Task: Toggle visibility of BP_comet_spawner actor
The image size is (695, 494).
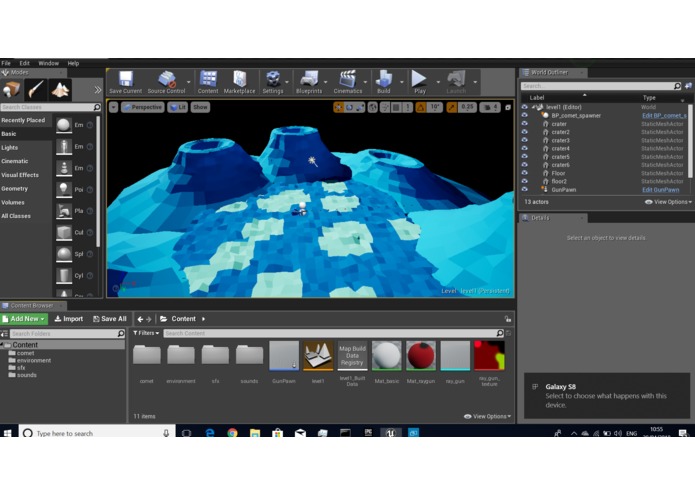Action: pos(524,115)
